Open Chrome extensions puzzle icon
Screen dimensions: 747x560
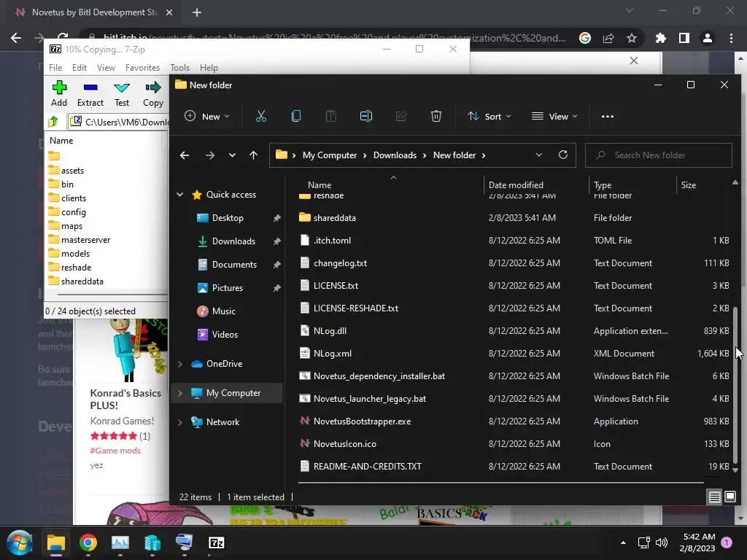(660, 38)
